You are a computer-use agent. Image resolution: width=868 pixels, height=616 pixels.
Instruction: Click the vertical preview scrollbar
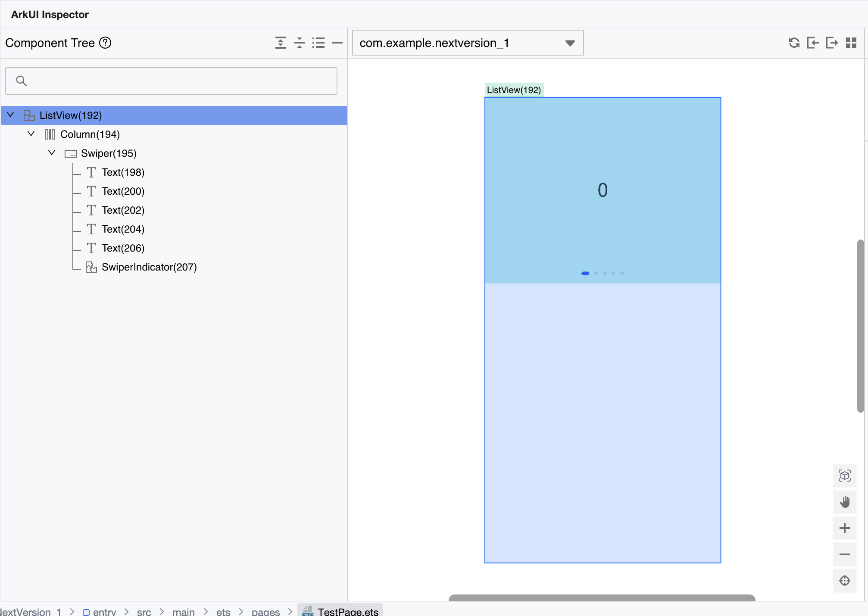[x=860, y=326]
